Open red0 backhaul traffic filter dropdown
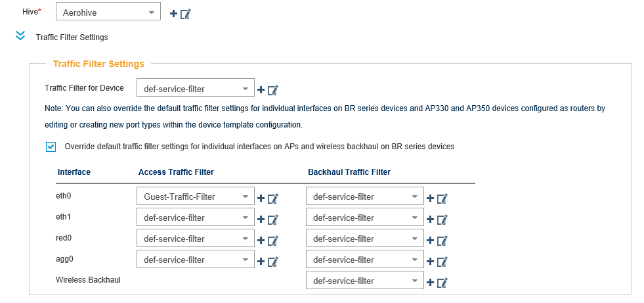Image resolution: width=644 pixels, height=303 pixels. pos(365,239)
